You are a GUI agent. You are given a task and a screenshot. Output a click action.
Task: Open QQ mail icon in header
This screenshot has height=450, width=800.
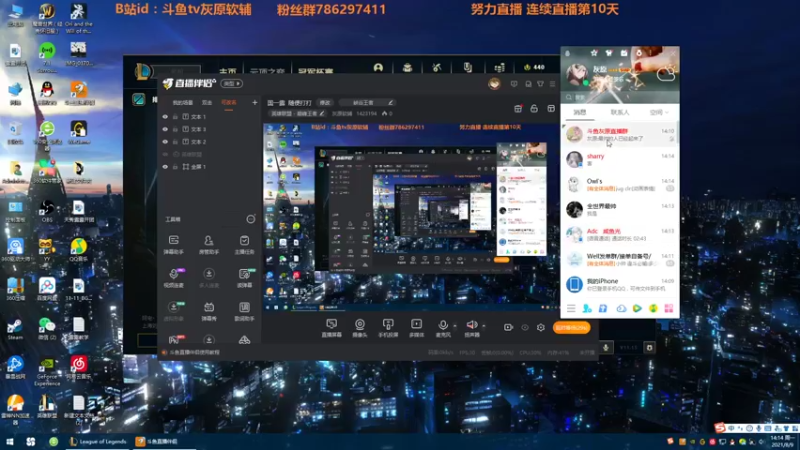[624, 53]
